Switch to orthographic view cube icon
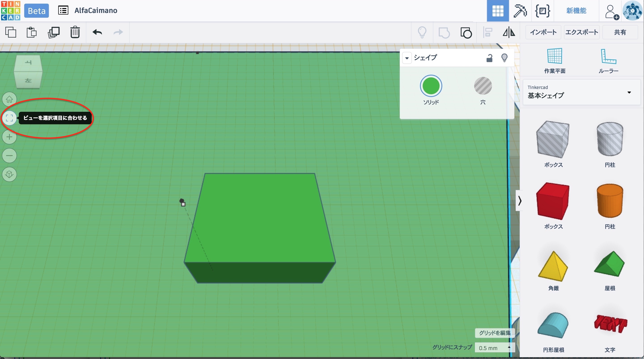Image resolution: width=644 pixels, height=359 pixels. pyautogui.click(x=9, y=174)
